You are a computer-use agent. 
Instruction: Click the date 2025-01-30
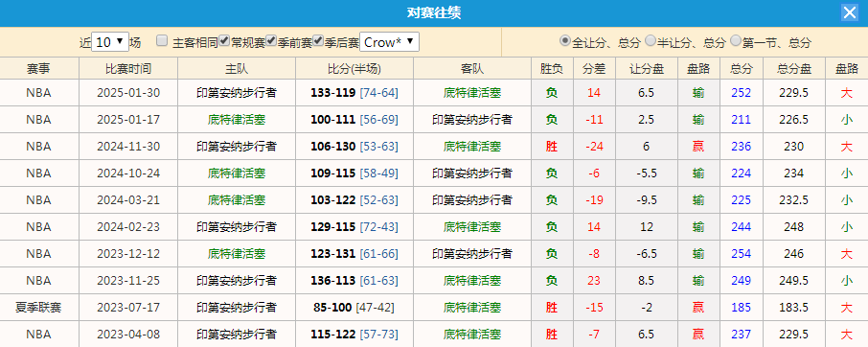tap(128, 92)
